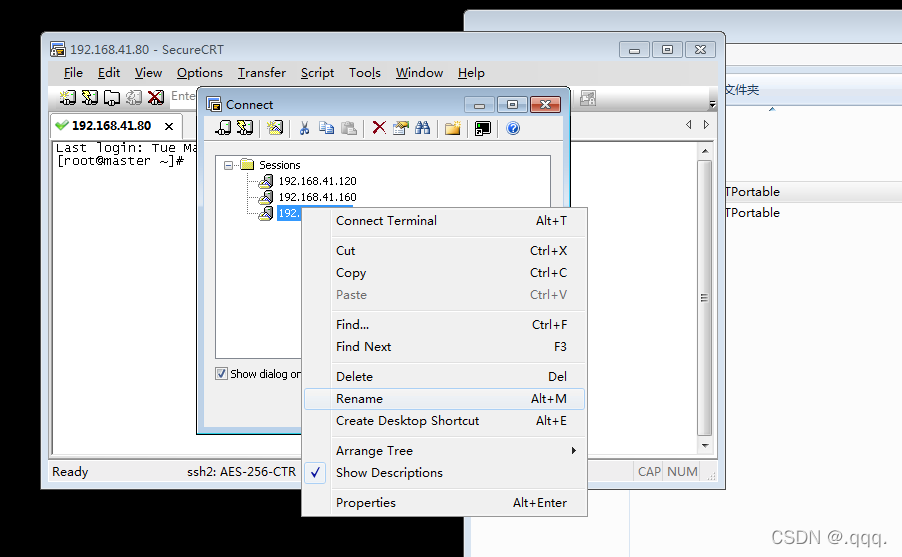Choose Cut from the context menu
Image resolution: width=902 pixels, height=557 pixels.
(x=444, y=251)
